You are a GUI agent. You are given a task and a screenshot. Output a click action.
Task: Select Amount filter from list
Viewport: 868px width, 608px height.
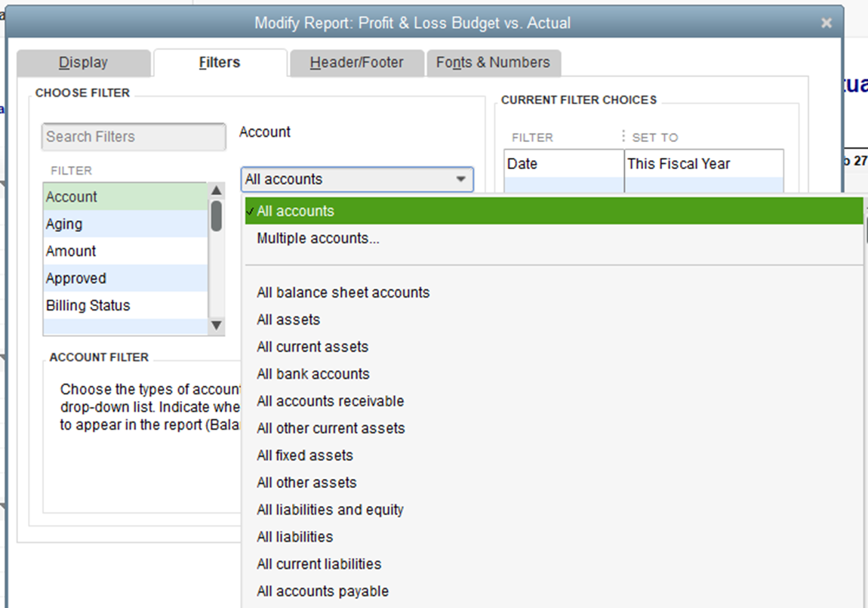(x=71, y=252)
